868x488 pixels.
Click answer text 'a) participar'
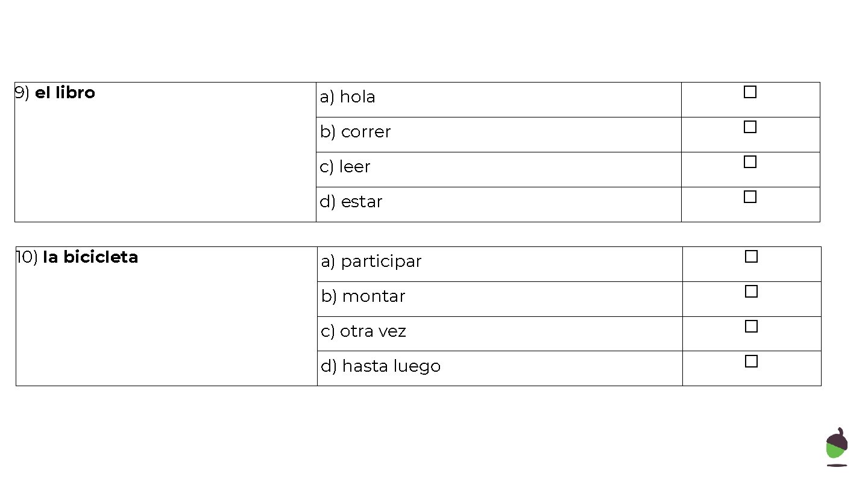click(x=371, y=261)
